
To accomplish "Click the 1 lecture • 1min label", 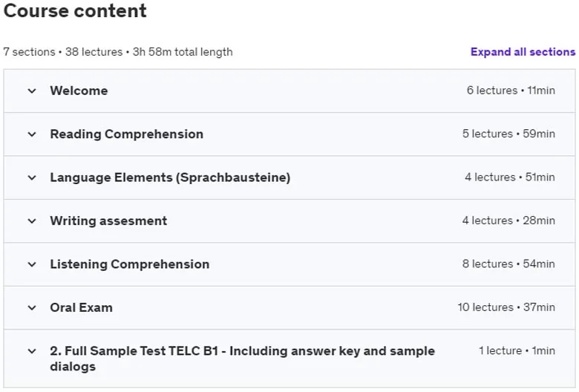I will [x=517, y=350].
